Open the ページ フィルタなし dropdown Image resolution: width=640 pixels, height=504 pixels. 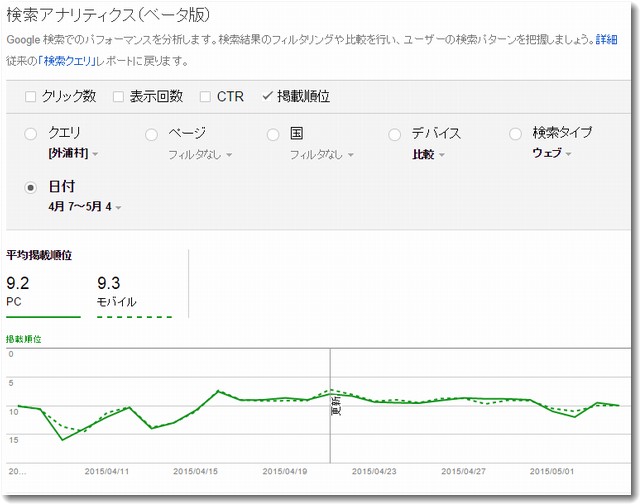(x=200, y=155)
